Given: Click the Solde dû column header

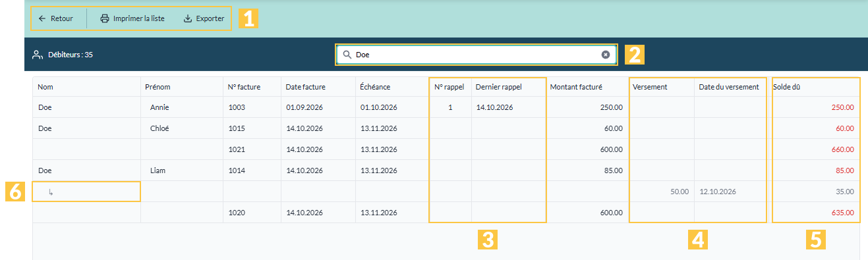Looking at the screenshot, I should point(786,87).
